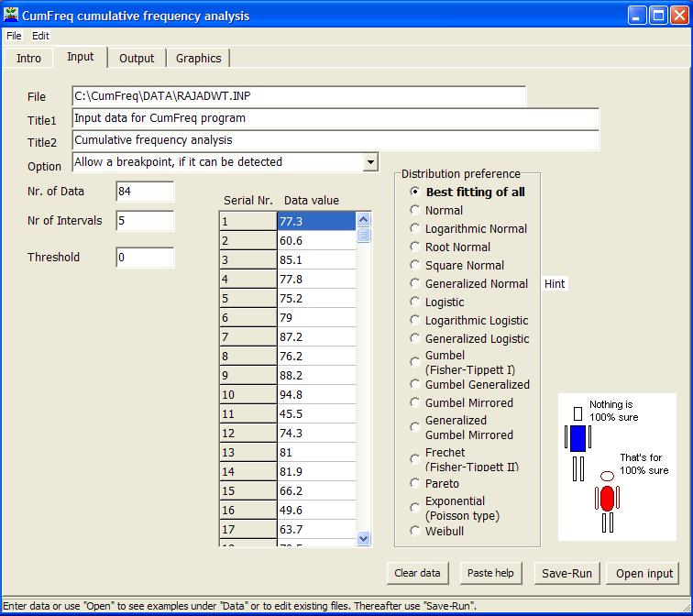Click the Nr of Intervals field
Screen dimensions: 693x616
[x=145, y=221]
